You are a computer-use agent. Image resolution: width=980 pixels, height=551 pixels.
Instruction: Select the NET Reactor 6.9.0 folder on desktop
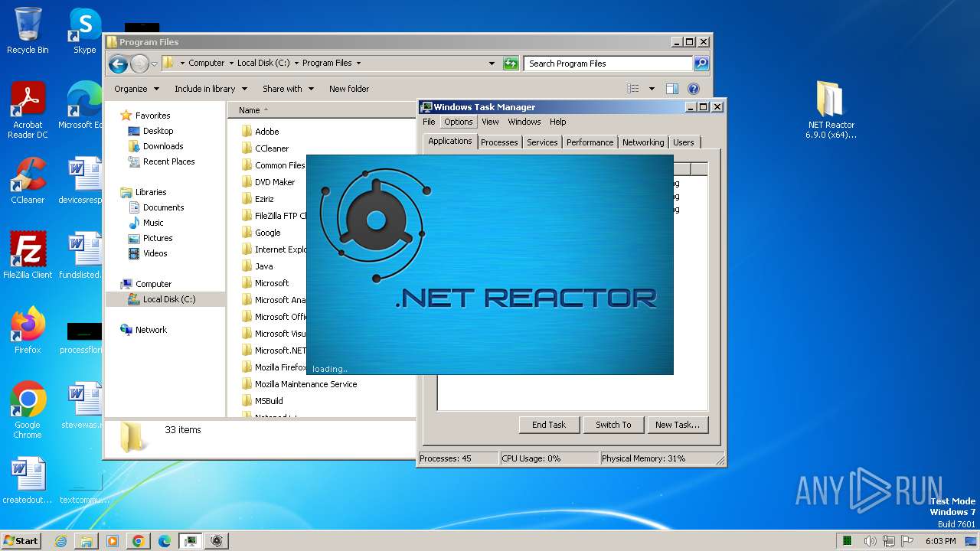click(831, 109)
